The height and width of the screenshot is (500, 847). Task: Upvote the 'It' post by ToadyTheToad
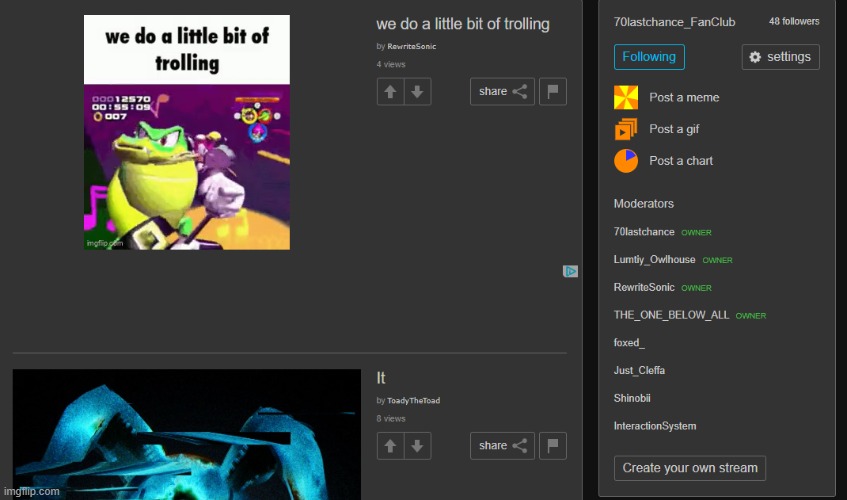[x=390, y=446]
